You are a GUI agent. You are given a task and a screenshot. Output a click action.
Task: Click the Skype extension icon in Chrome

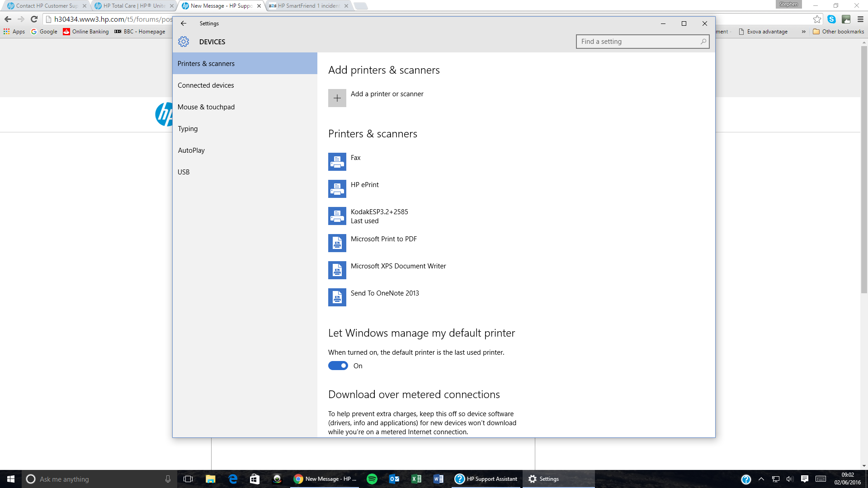click(831, 19)
